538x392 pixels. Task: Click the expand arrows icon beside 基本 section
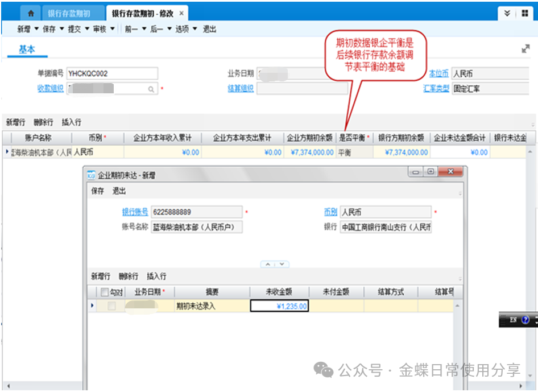tap(525, 49)
